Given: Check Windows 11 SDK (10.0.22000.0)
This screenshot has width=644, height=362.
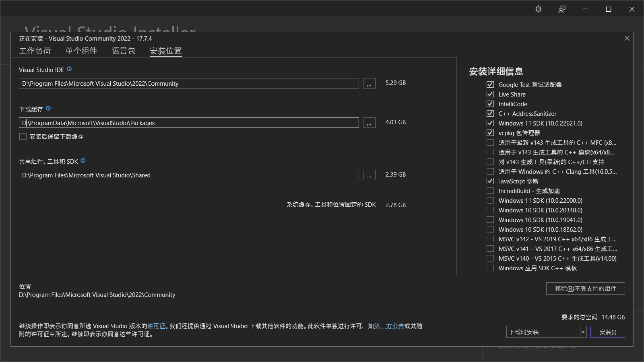Looking at the screenshot, I should 490,200.
